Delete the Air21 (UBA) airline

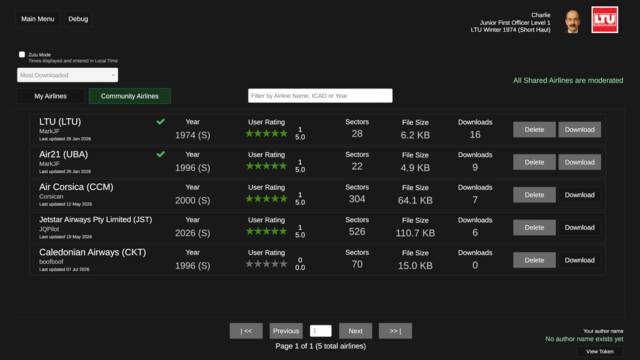(x=534, y=162)
